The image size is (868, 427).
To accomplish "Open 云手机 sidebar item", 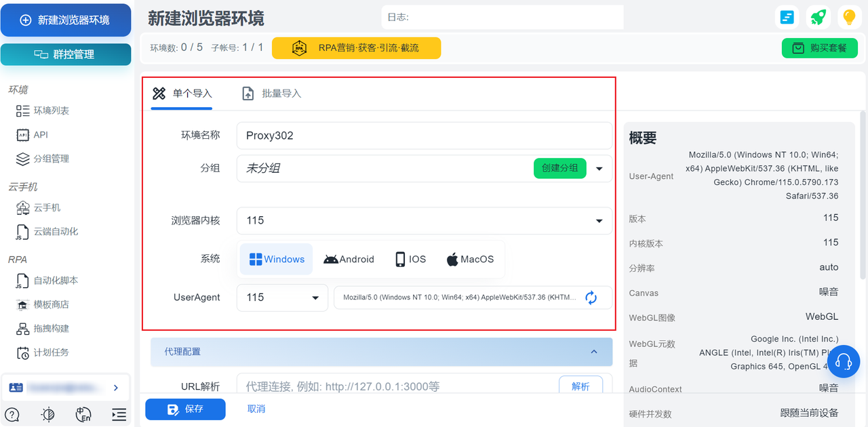I will pos(38,207).
